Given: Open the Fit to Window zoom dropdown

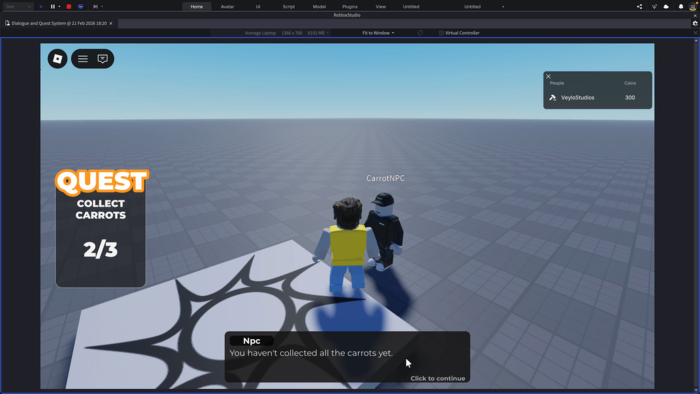Looking at the screenshot, I should pos(378,33).
